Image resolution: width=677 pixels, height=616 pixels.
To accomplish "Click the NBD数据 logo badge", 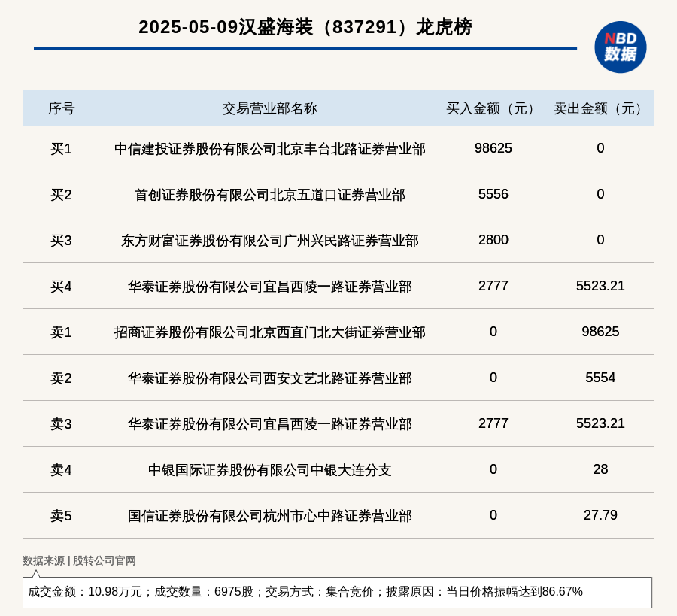I will coord(620,47).
